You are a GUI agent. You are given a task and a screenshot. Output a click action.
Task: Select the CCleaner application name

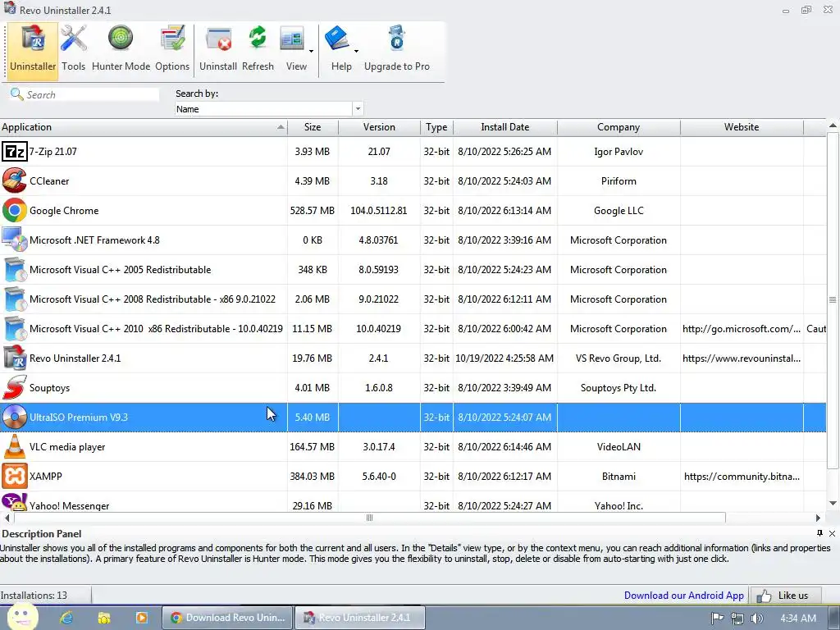49,181
